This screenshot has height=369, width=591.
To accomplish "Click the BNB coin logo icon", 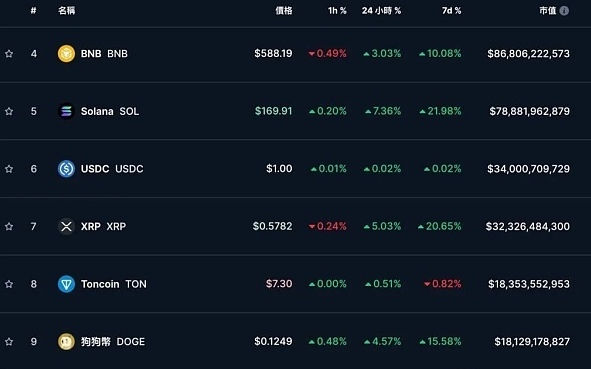I will point(66,54).
